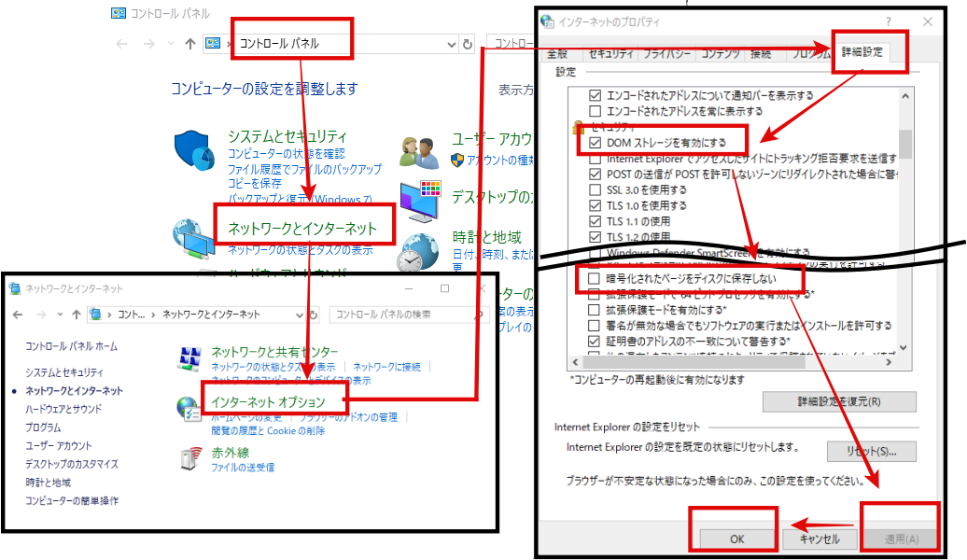The image size is (967, 560).
Task: Expand the Control Panel address bar dropdown
Action: click(451, 44)
